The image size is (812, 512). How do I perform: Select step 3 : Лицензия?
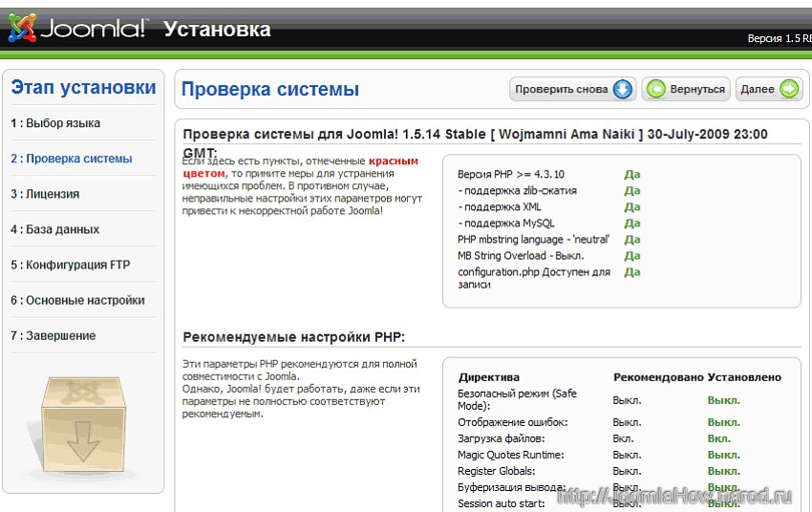[45, 194]
